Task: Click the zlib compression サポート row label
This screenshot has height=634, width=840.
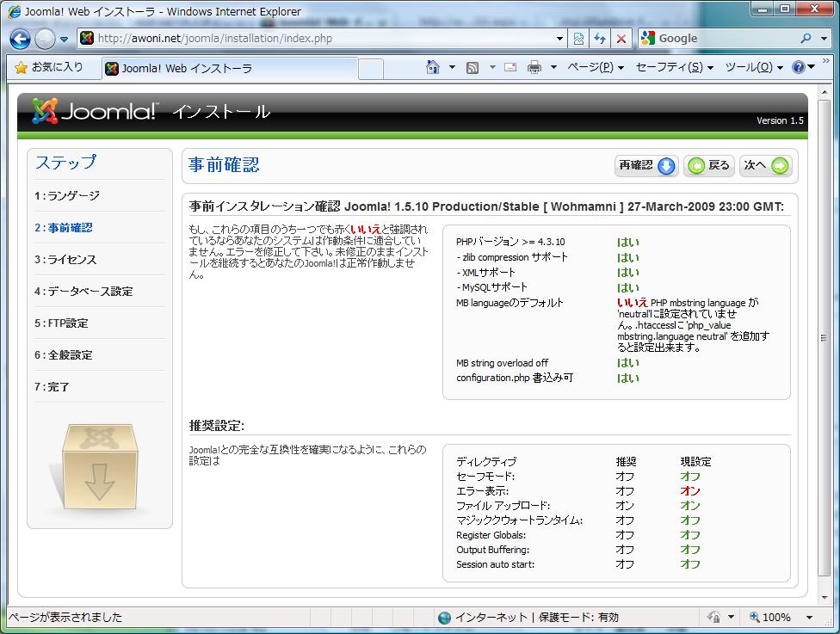Action: point(511,257)
